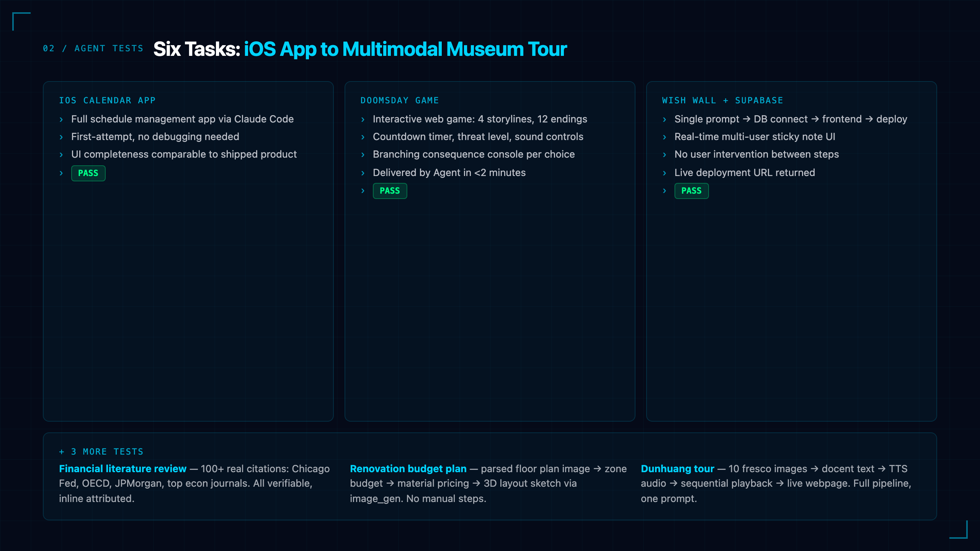
Task: Click the PASS badge under Wish Wall + Supabase
Action: click(691, 191)
